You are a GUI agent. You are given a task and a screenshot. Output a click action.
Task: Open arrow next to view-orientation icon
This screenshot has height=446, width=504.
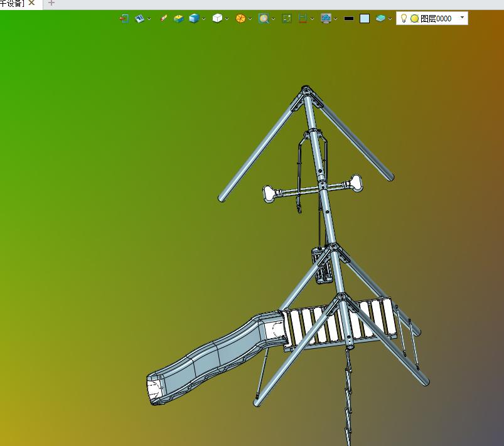coord(149,19)
